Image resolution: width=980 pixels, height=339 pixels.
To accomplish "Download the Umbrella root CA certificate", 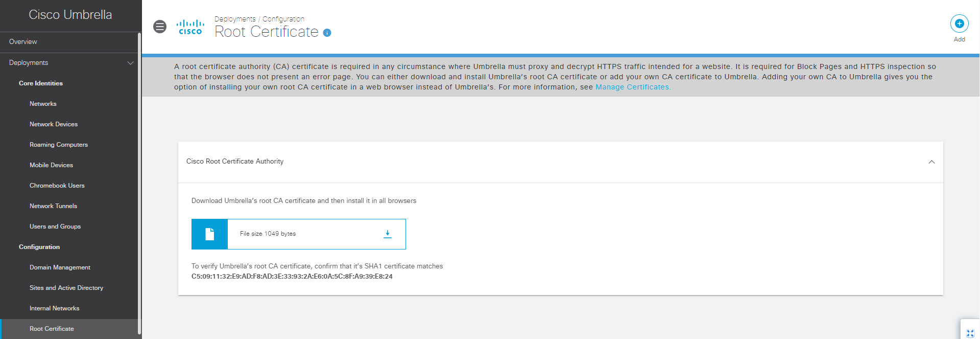I will pos(388,234).
